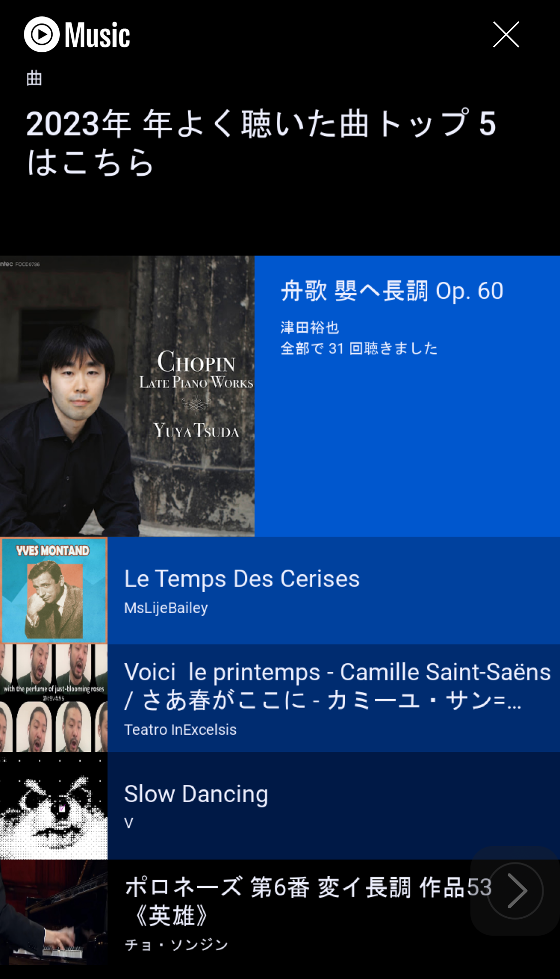Tap the Yves Montand album artwork

click(x=54, y=590)
